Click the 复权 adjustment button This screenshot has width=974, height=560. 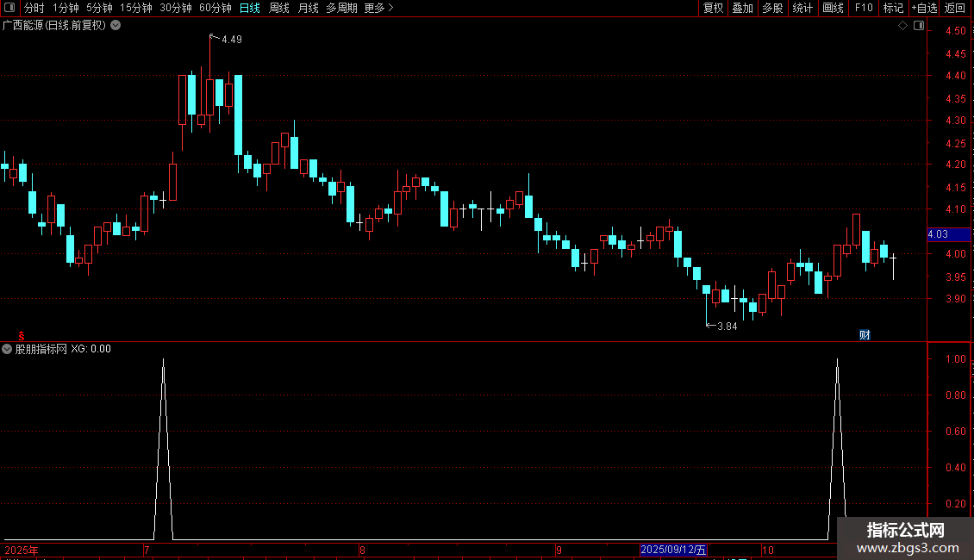pos(713,8)
